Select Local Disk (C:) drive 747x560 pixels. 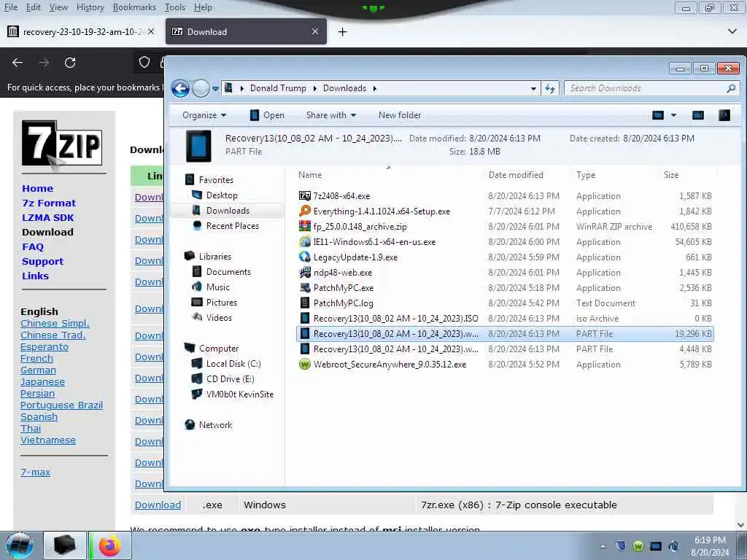(233, 363)
